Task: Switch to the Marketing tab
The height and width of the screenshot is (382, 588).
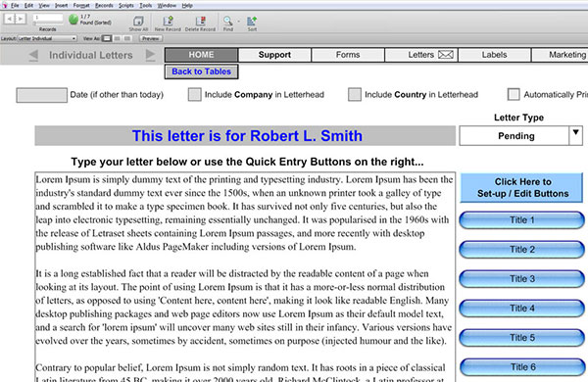Action: point(560,55)
